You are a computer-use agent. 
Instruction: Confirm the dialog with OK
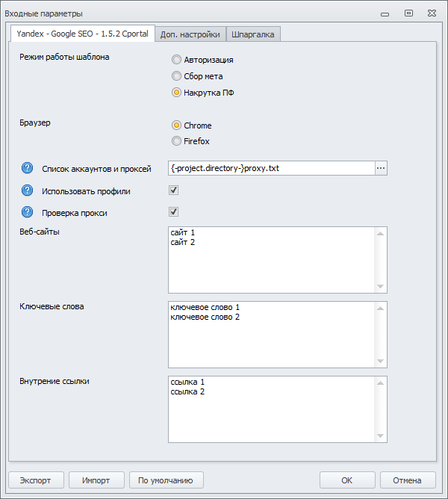(347, 480)
